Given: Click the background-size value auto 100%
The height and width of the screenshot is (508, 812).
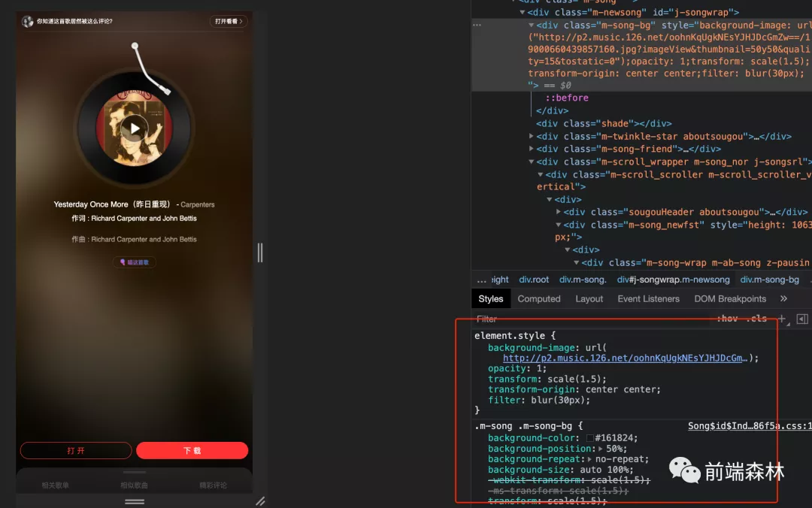Looking at the screenshot, I should click(603, 470).
